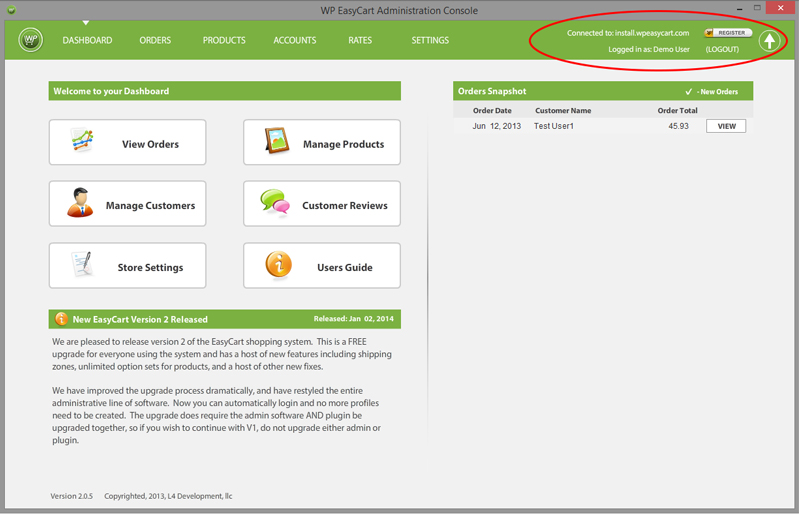Image resolution: width=800 pixels, height=514 pixels.
Task: Open the Settings tab
Action: 430,40
